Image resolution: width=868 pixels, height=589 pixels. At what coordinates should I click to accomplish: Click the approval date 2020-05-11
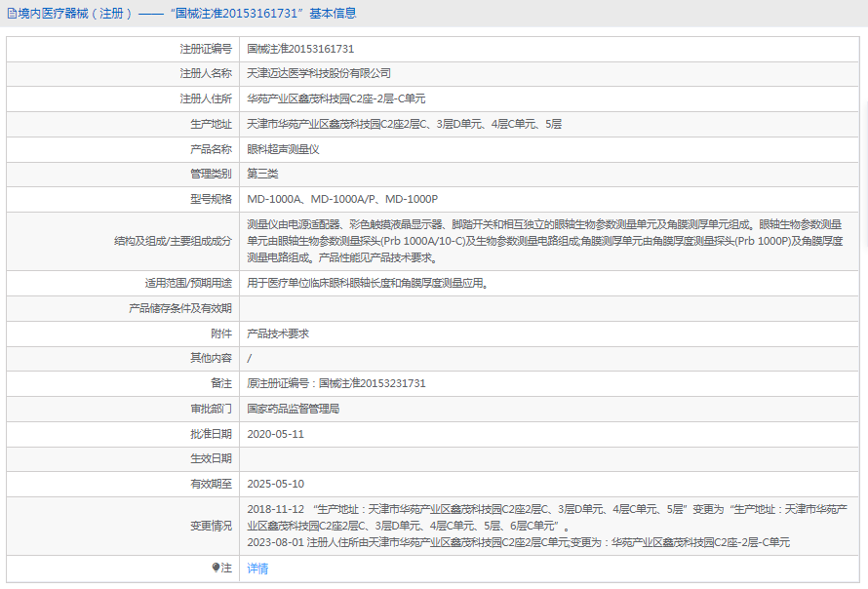(x=276, y=434)
